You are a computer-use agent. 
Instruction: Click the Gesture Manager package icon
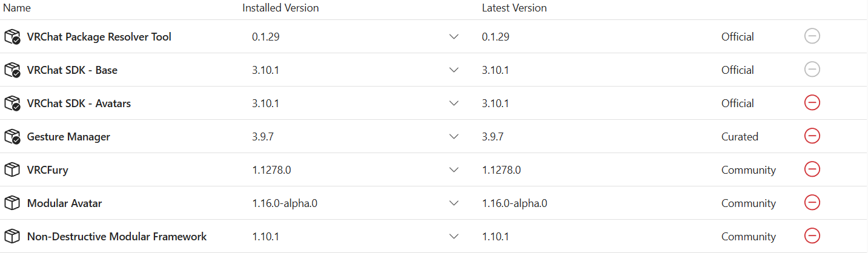[12, 137]
